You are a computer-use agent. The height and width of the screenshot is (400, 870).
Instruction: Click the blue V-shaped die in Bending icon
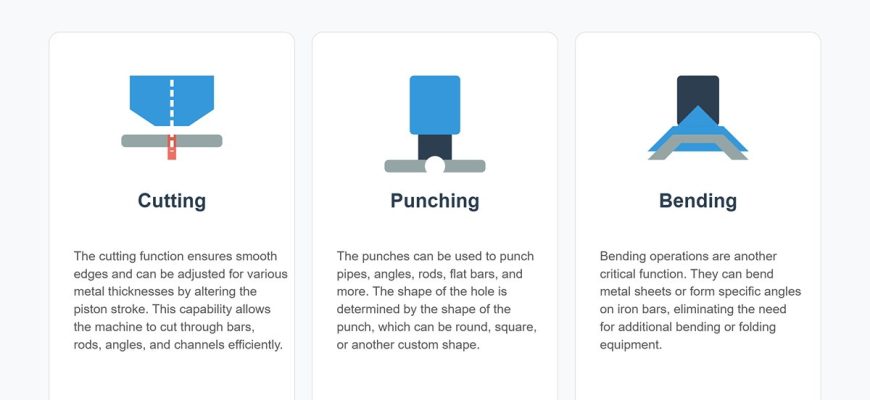tap(664, 147)
